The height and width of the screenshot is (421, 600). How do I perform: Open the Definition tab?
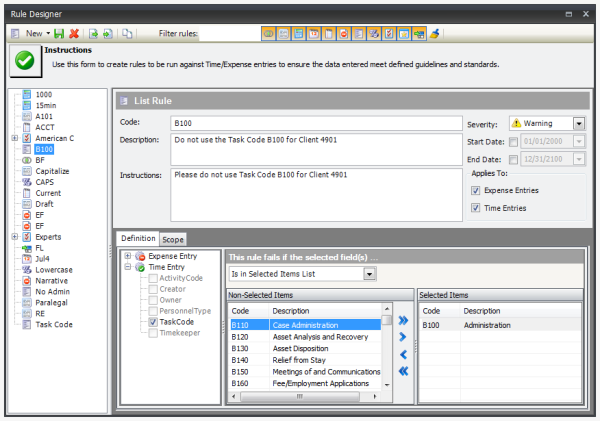click(x=137, y=239)
